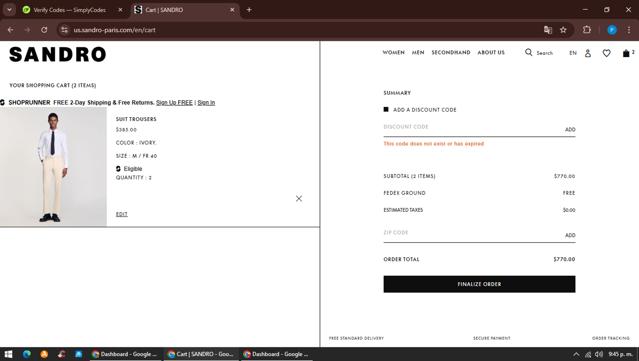Image resolution: width=639 pixels, height=361 pixels.
Task: Show hidden system tray icons
Action: coord(576,354)
